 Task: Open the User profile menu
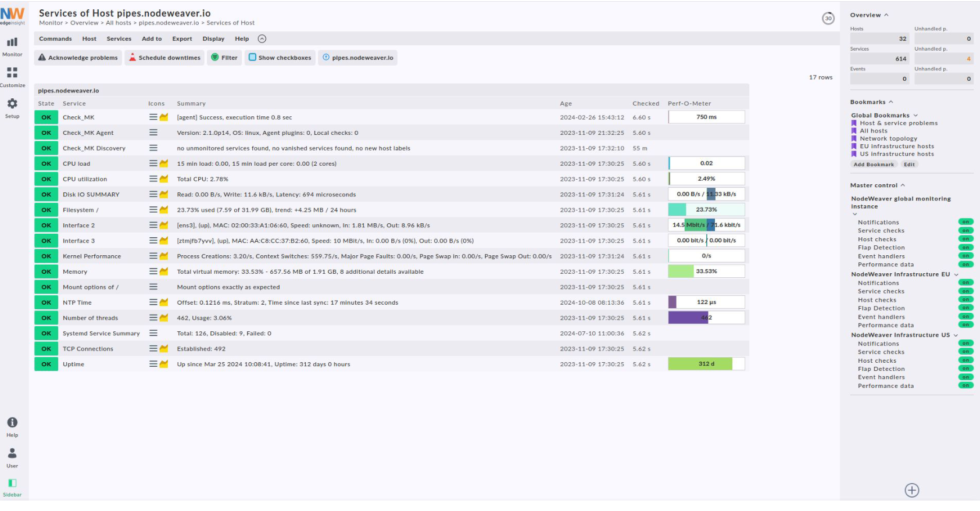pyautogui.click(x=12, y=458)
